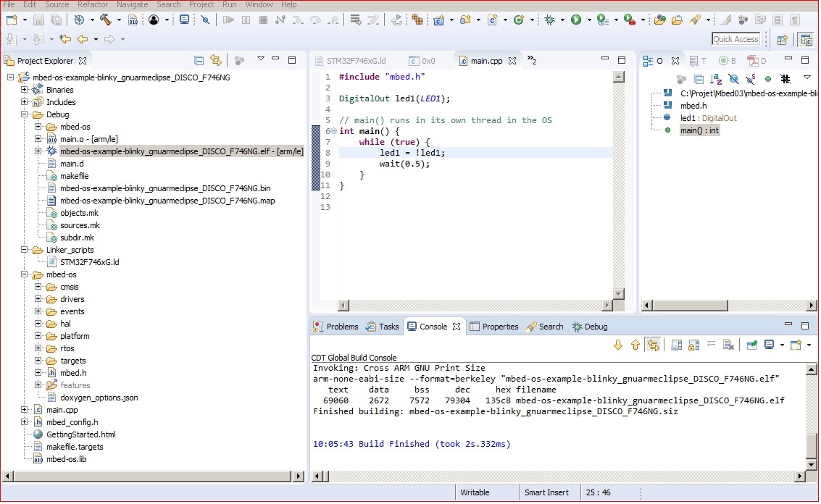Click the hammer Build icon in toolbar

point(105,20)
